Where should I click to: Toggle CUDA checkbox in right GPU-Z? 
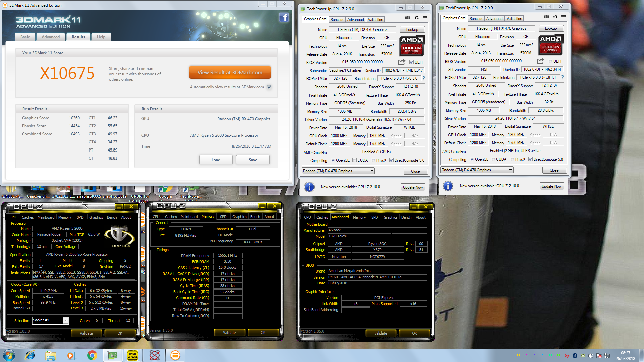coord(493,159)
